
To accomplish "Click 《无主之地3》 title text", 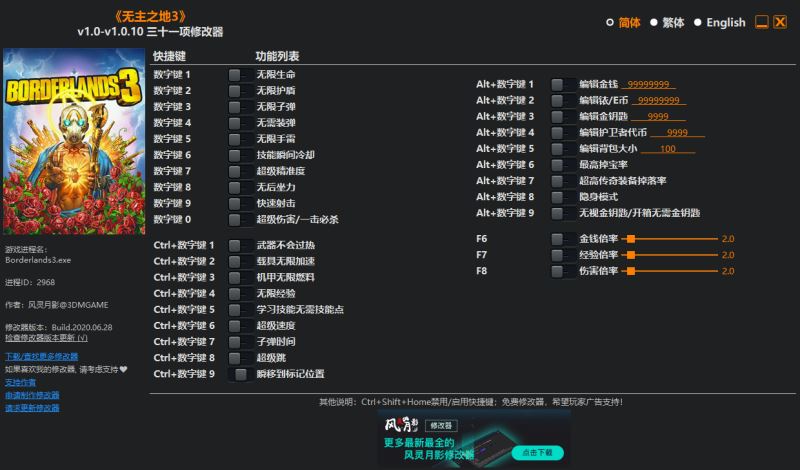I will tap(150, 16).
